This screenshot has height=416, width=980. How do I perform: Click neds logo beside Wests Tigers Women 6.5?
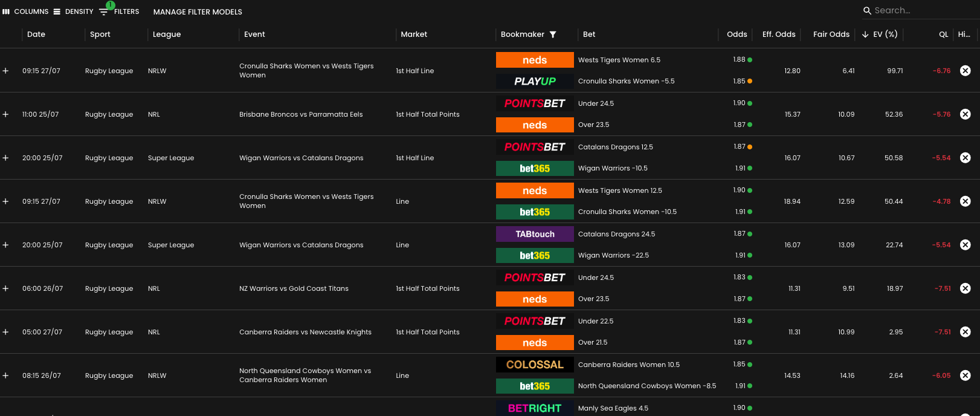pyautogui.click(x=535, y=60)
